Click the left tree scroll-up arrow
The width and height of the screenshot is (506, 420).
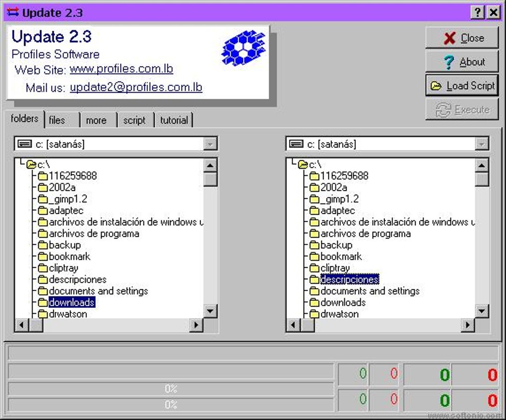210,166
